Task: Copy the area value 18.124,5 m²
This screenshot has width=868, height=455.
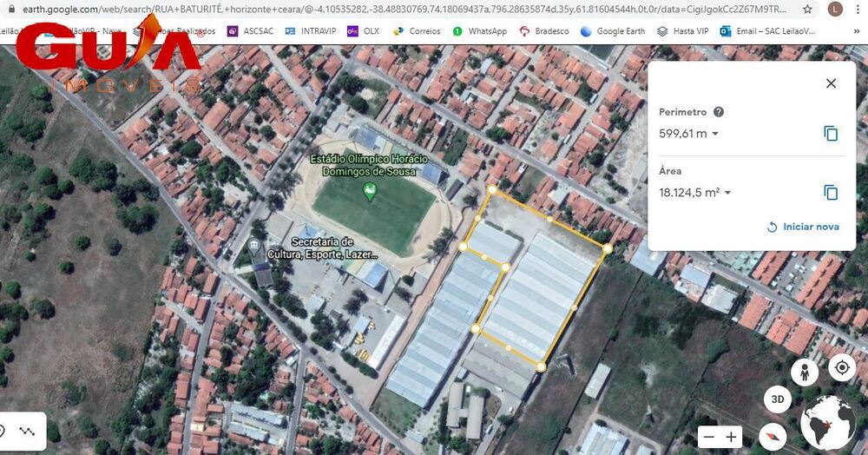Action: pos(831,193)
